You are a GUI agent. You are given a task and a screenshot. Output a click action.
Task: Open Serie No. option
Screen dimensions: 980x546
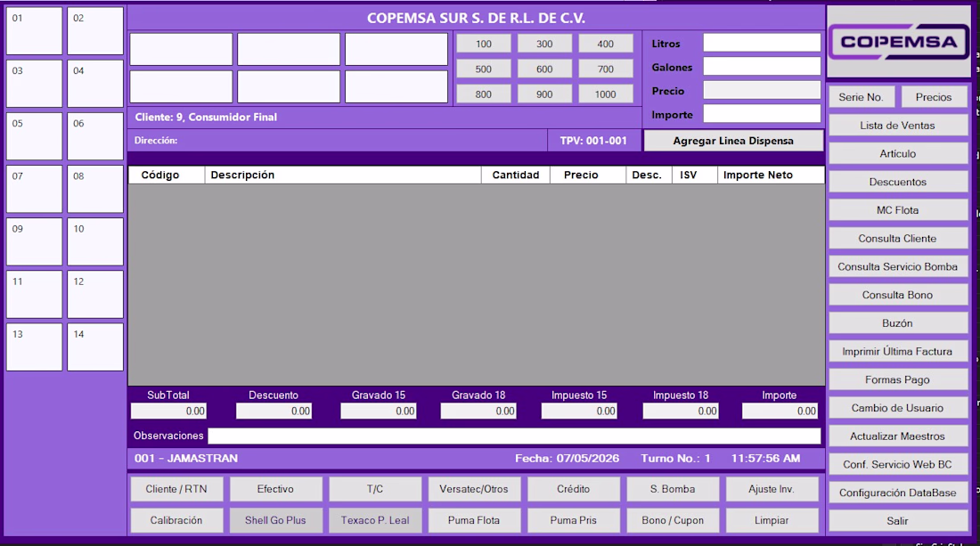[862, 97]
